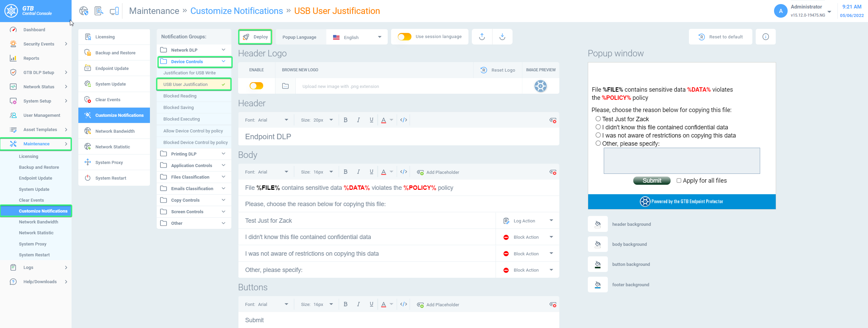Click the browse logo folder icon
Viewport: 868px width, 328px height.
[x=285, y=86]
